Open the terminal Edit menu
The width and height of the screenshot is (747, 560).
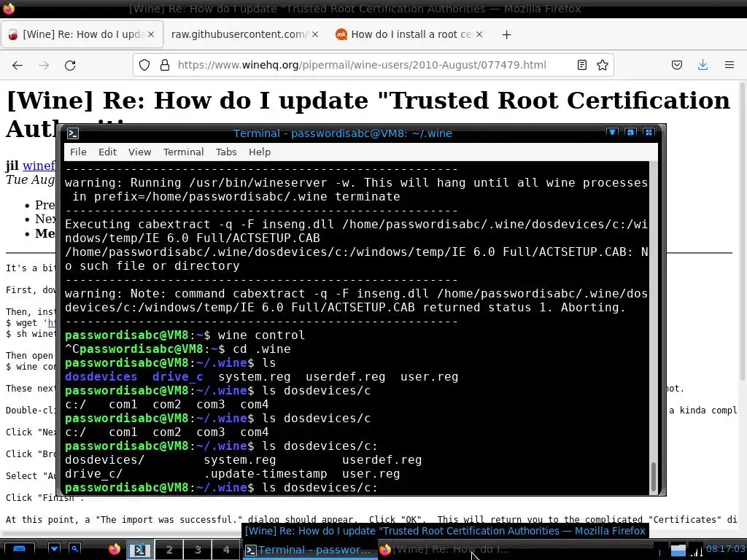pos(107,152)
